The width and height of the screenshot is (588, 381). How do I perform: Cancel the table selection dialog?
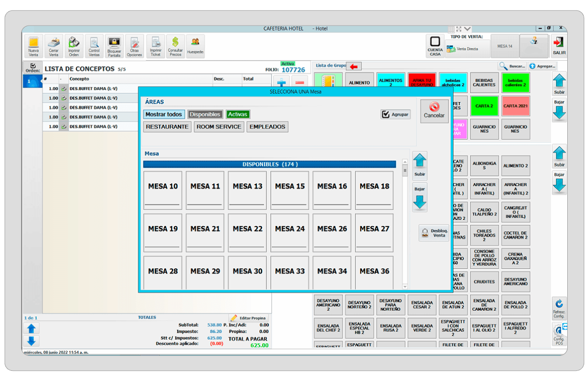(x=434, y=111)
